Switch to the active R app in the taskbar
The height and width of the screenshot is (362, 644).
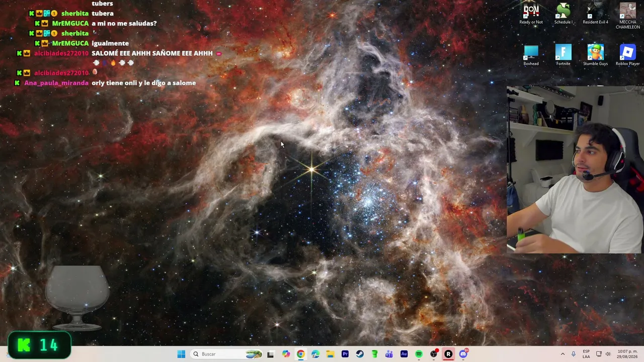(x=448, y=354)
